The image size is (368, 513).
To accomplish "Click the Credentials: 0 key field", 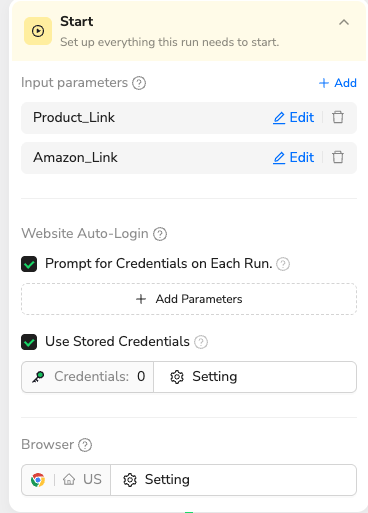I will point(88,377).
